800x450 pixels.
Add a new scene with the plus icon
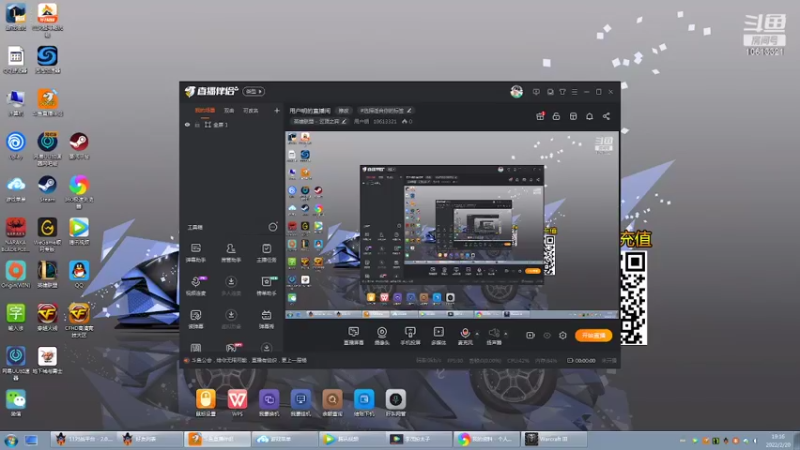pos(277,110)
